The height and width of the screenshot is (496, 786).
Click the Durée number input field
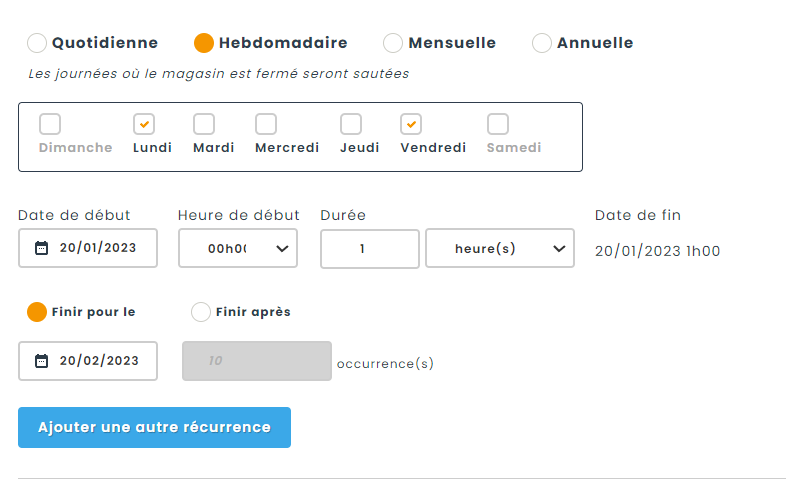coord(370,248)
